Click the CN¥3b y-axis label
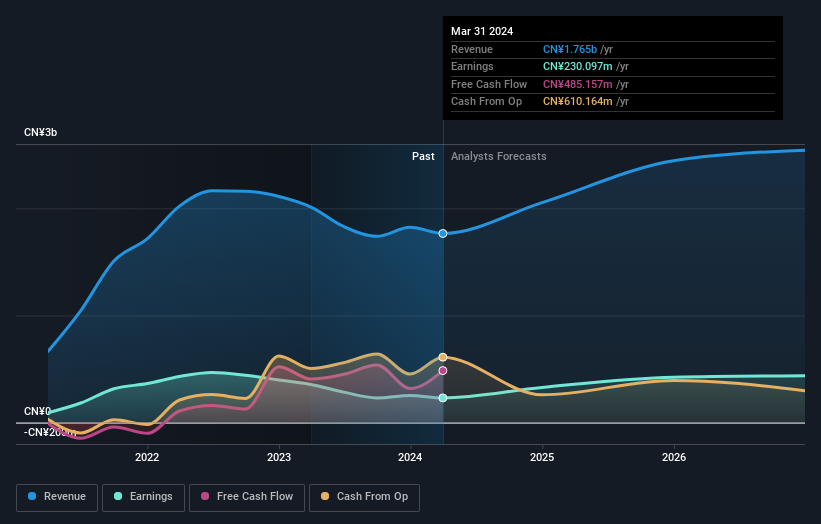The height and width of the screenshot is (524, 821). pyautogui.click(x=40, y=132)
